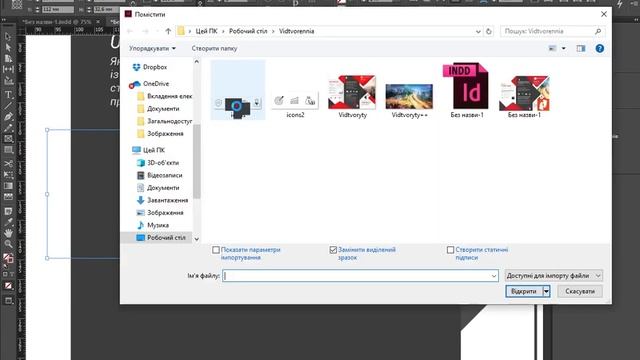Select the Page tool in InDesign toolbar
This screenshot has width=640, height=360.
point(8,58)
